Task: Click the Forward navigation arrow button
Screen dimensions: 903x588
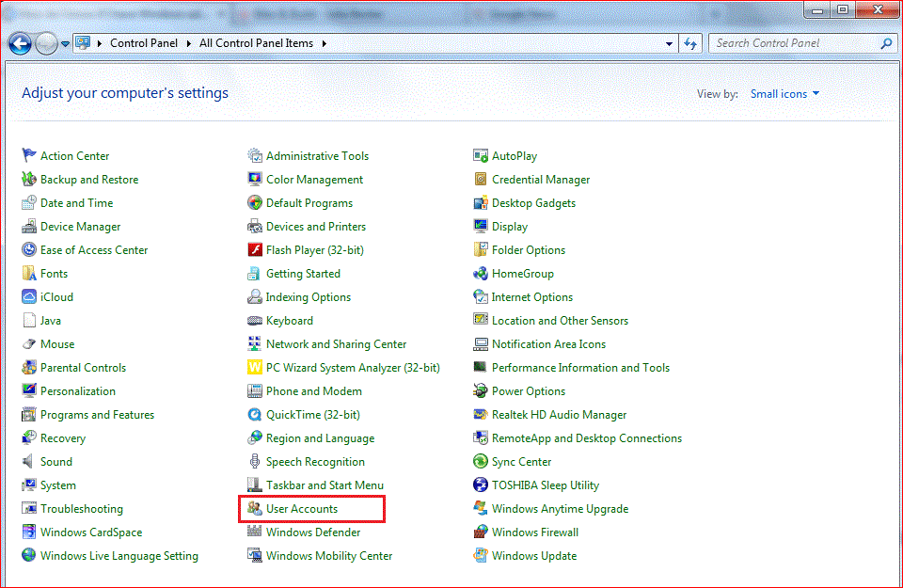Action: (46, 44)
